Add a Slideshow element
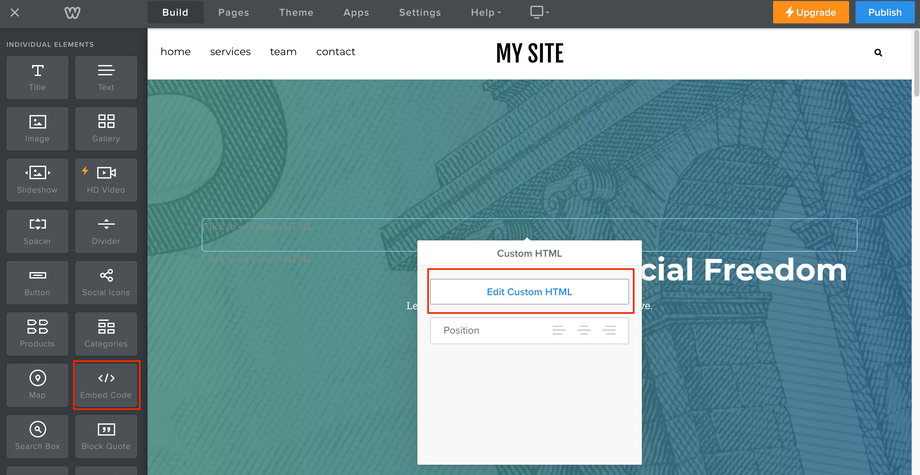The height and width of the screenshot is (475, 920). [38, 180]
